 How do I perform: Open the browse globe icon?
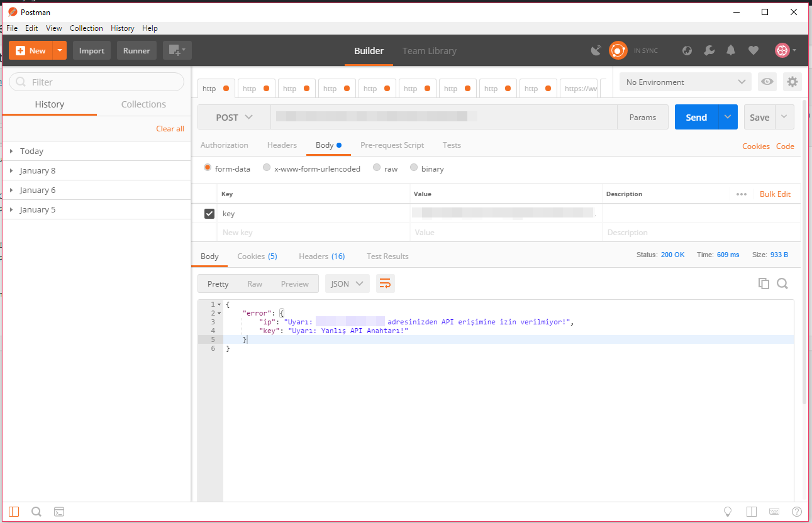pos(687,51)
